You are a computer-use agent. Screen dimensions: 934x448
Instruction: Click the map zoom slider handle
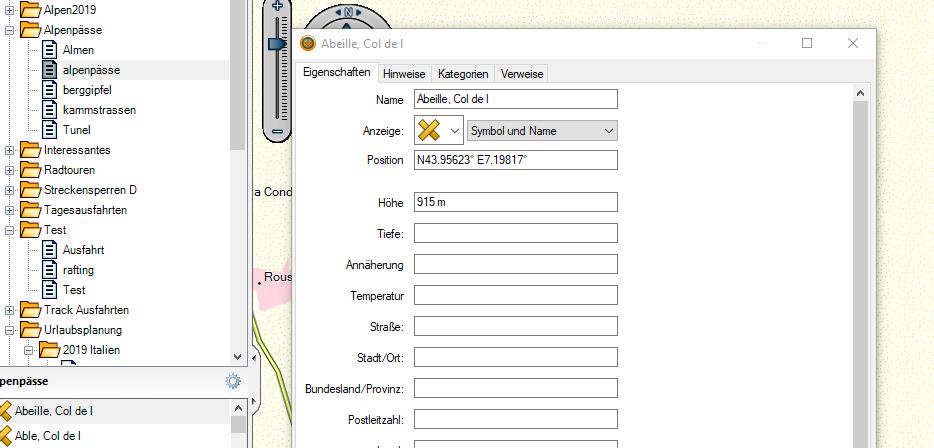[x=277, y=43]
